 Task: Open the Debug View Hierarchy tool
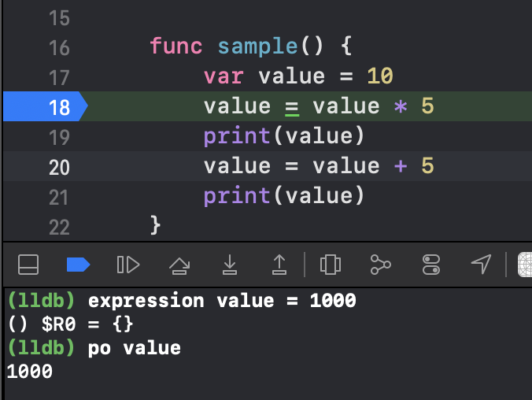(330, 265)
